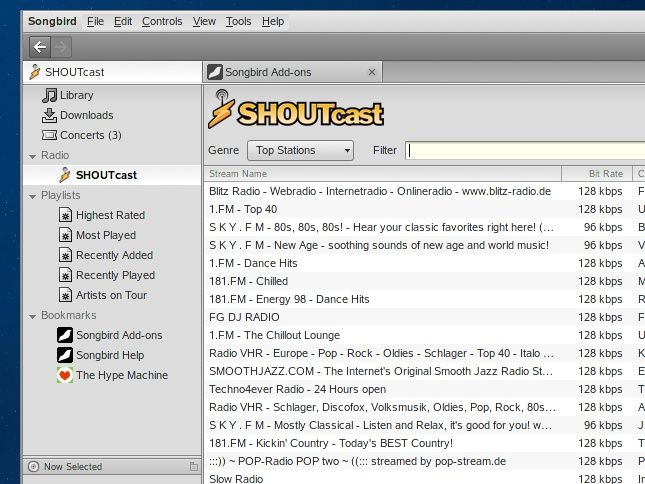This screenshot has width=645, height=484.
Task: Open Library in the sidebar
Action: 112,95
